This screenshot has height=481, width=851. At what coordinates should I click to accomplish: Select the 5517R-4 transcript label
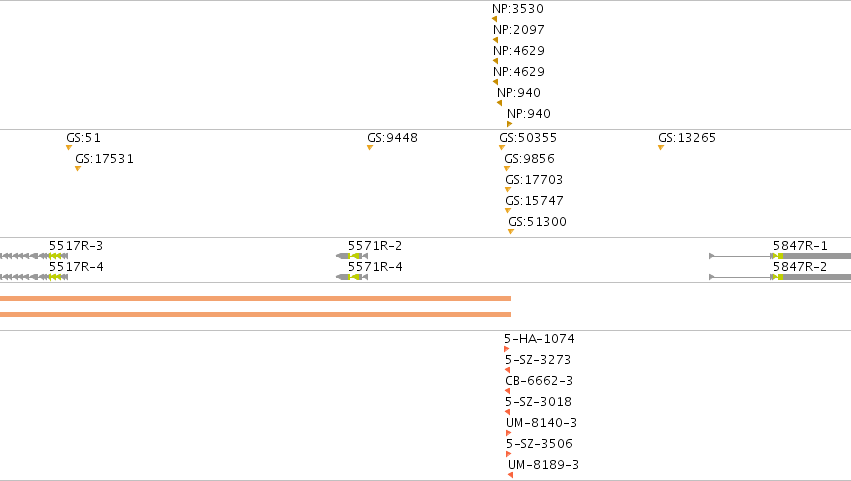[76, 267]
